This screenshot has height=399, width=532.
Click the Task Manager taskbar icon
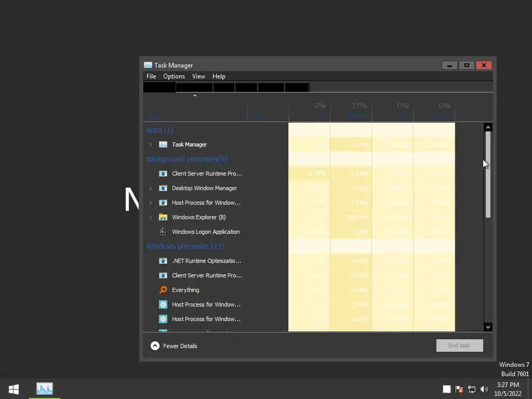tap(45, 389)
